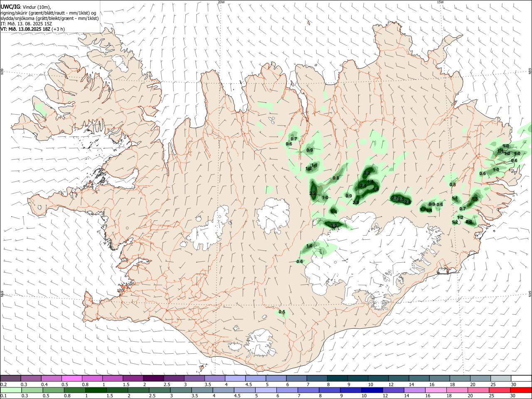Select the darkest purple swatch labeled 2 in upper legend
Image resolution: width=532 pixels, height=399 pixels.
(x=153, y=378)
